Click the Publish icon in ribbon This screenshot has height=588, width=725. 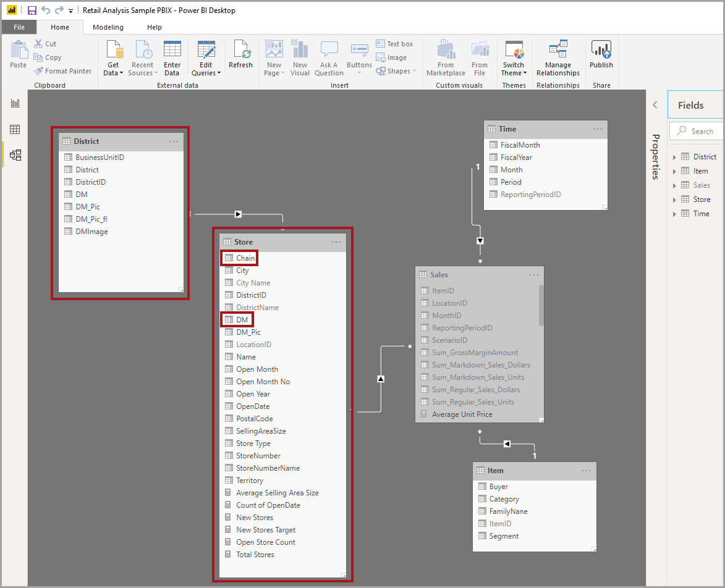[x=601, y=49]
